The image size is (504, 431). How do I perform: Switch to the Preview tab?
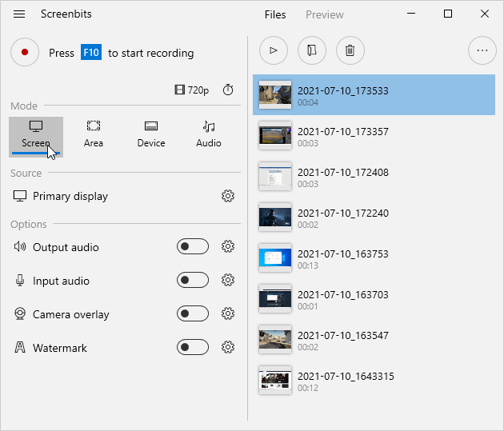coord(324,14)
